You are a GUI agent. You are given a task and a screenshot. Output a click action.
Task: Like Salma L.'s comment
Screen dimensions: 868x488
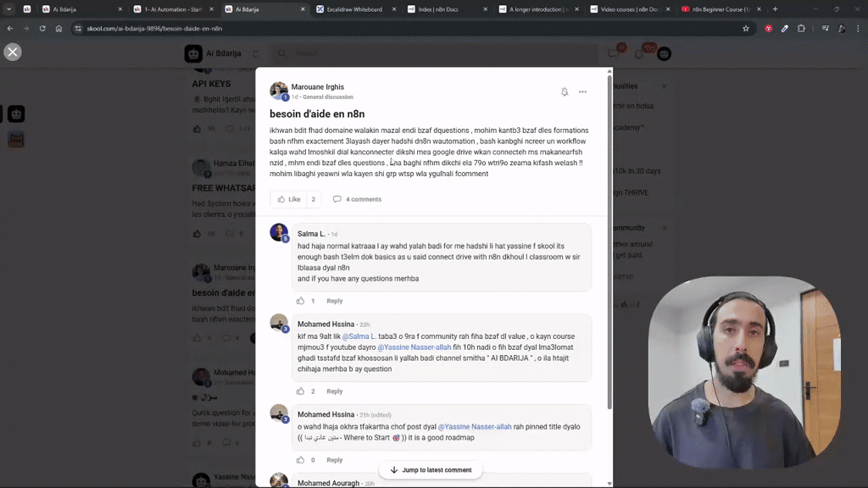(301, 301)
